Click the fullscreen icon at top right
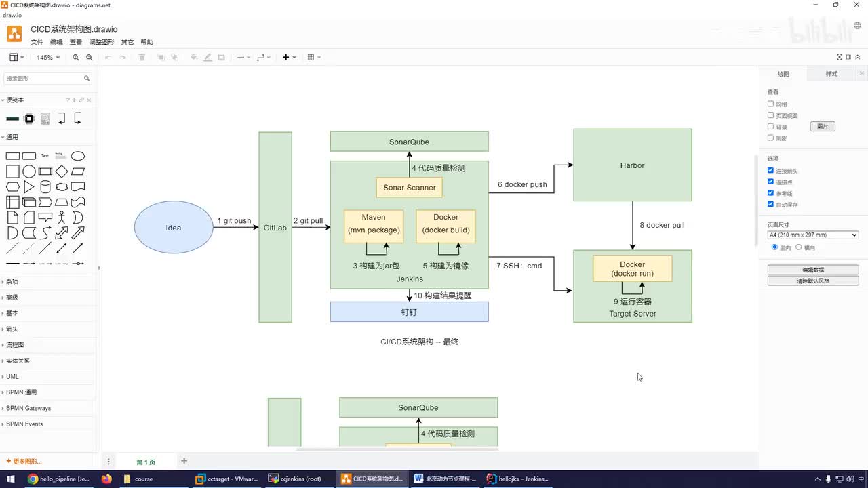Image resolution: width=868 pixels, height=488 pixels. 840,58
